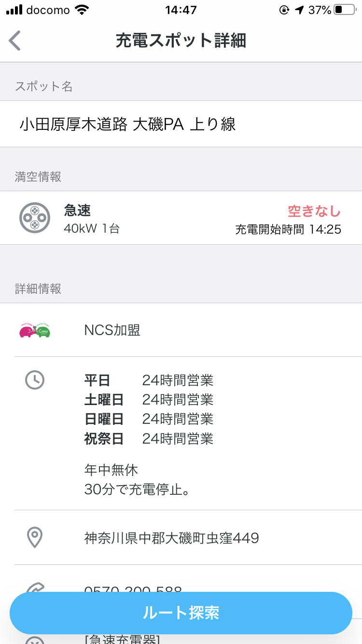Tap the 祝祭日 24時間営業 line
The height and width of the screenshot is (644, 362).
point(149,438)
